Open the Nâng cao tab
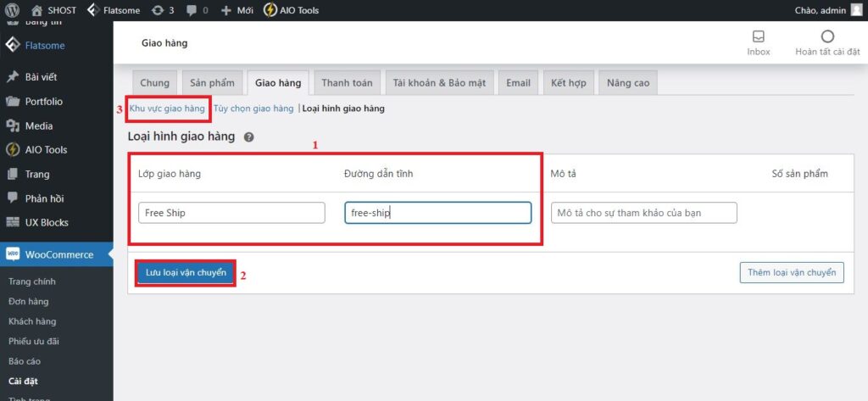Screen dimensions: 868x401 (x=627, y=82)
